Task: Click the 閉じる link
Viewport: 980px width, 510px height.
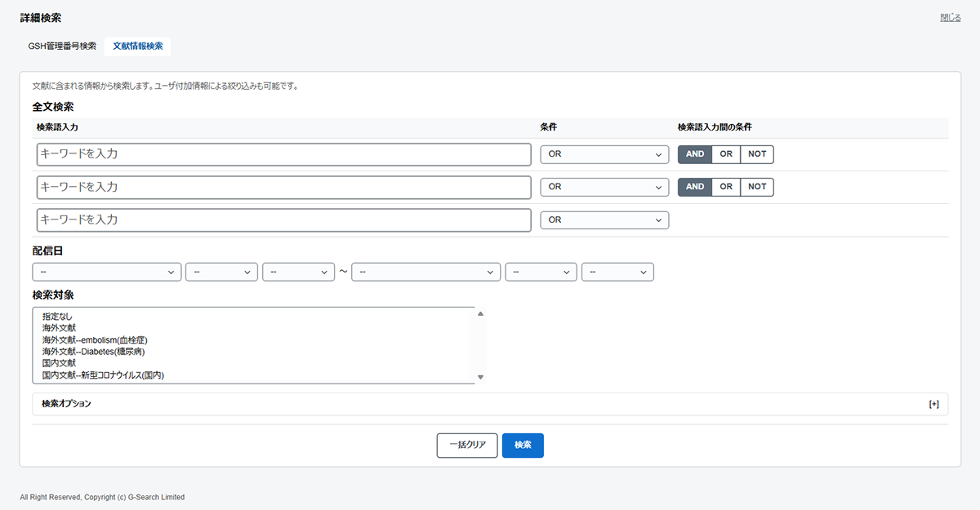Action: coord(950,18)
